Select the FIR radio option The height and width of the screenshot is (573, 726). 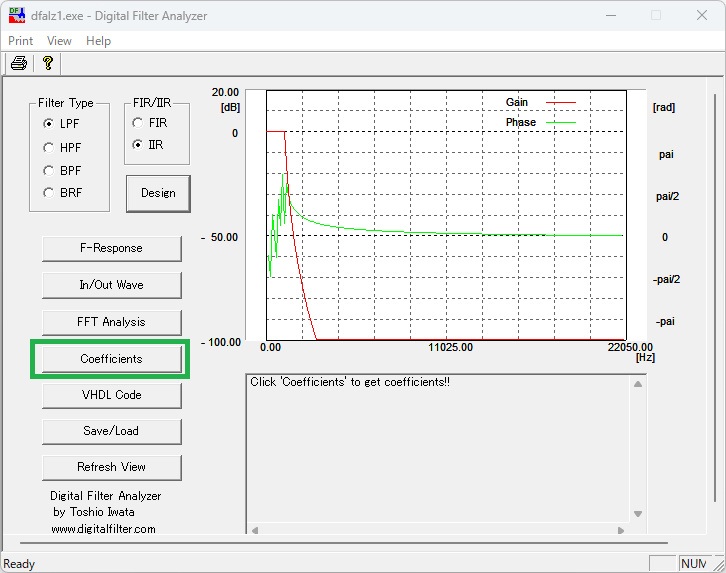138,123
